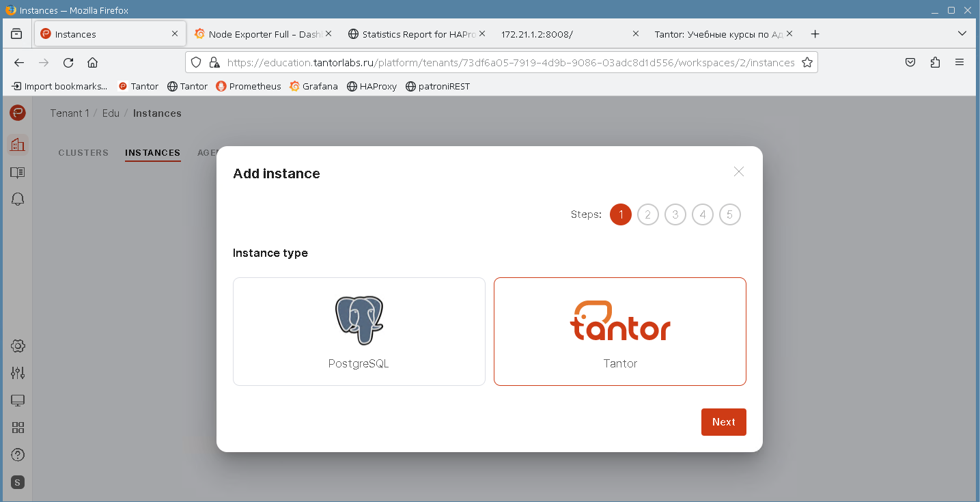
Task: Close the Add instance dialog
Action: [738, 172]
